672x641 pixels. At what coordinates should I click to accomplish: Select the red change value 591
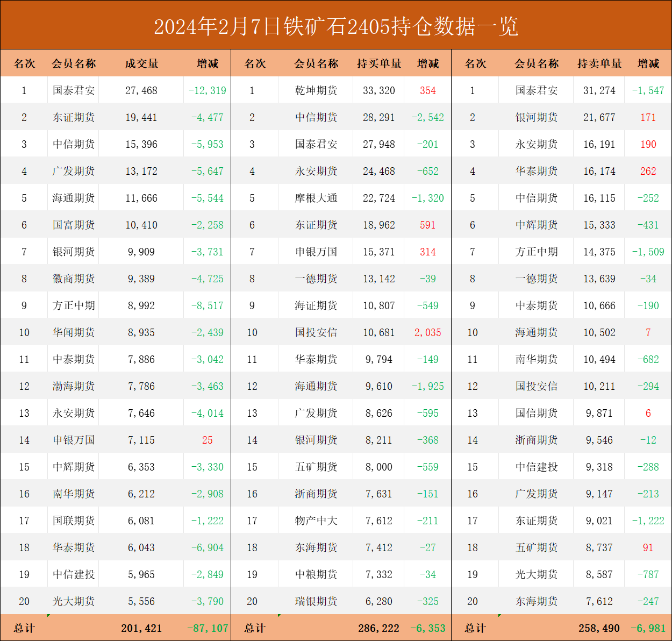(x=428, y=225)
